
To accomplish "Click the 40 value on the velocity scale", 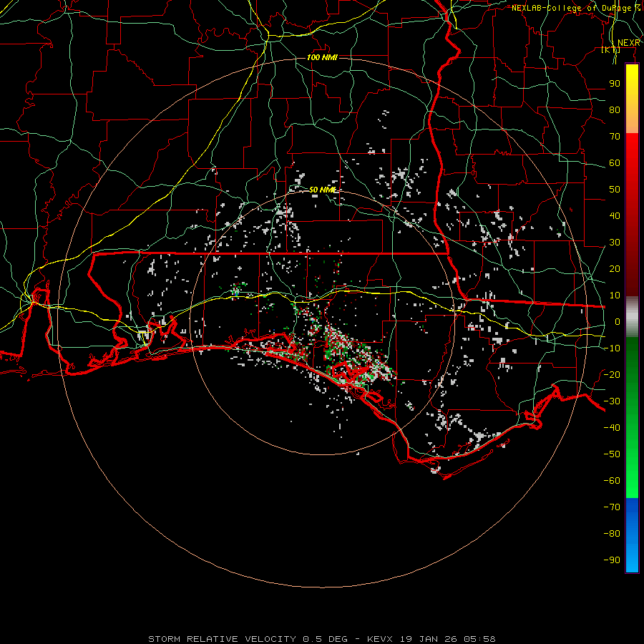I will [615, 216].
